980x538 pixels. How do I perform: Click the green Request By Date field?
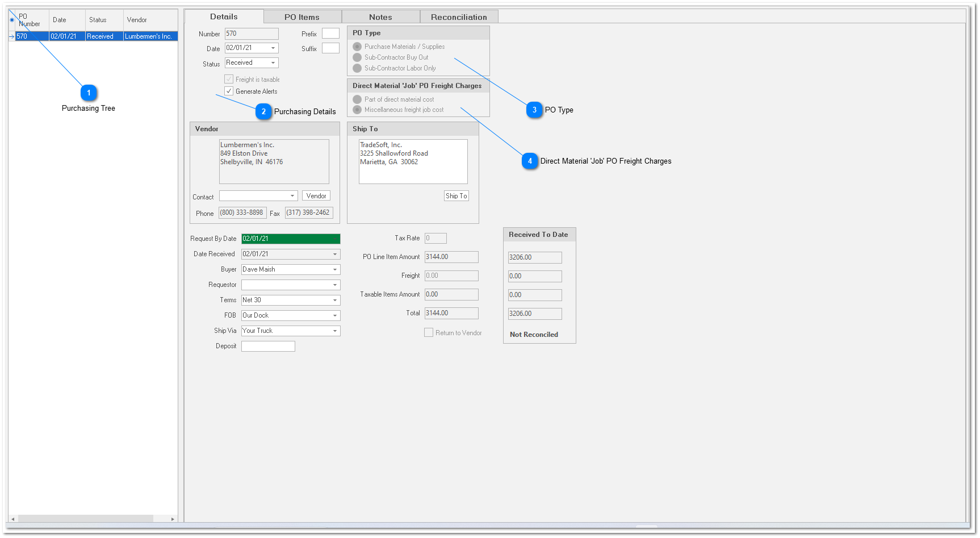[x=291, y=239]
